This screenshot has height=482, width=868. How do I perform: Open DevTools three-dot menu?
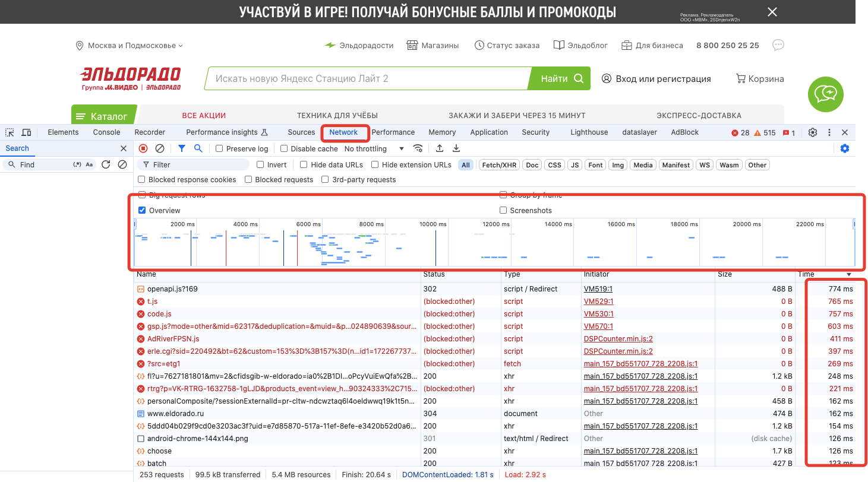pyautogui.click(x=829, y=132)
